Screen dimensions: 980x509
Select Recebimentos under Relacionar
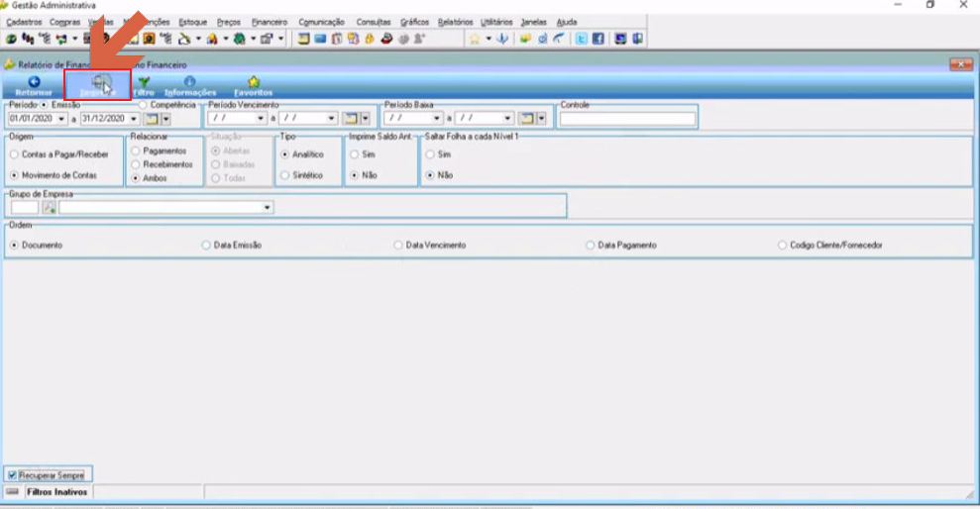coord(135,164)
